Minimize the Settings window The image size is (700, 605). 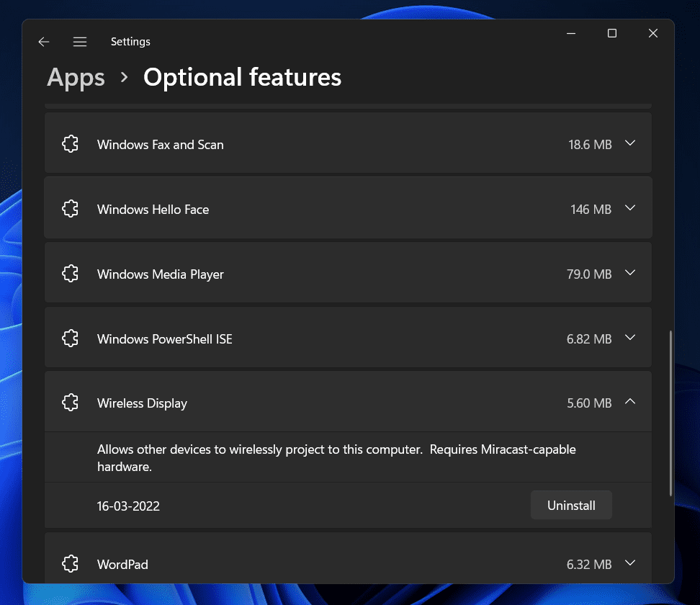click(570, 33)
